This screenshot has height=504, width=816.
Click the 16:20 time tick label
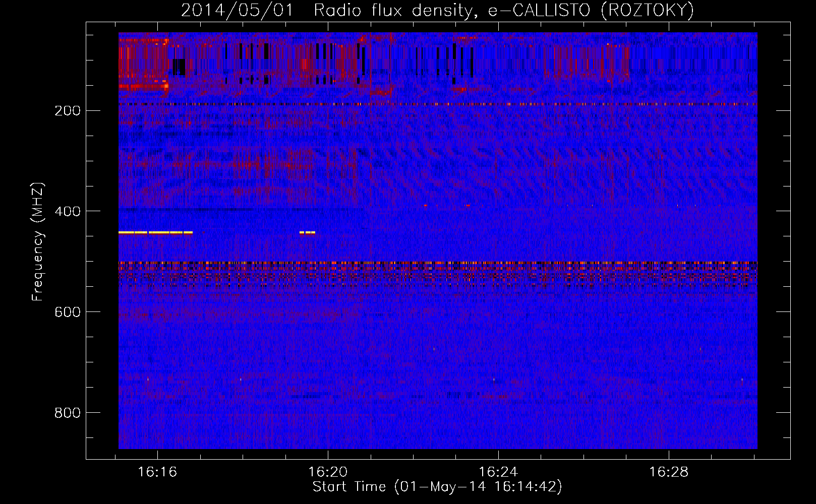pyautogui.click(x=328, y=472)
